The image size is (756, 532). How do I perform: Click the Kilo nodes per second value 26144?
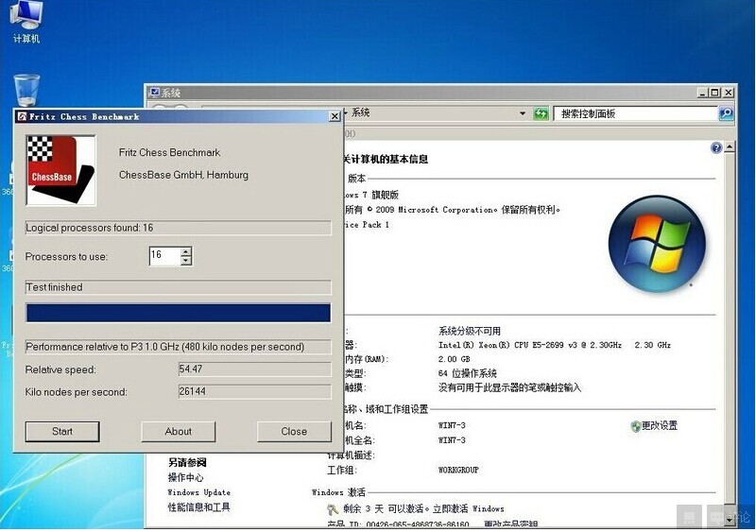pyautogui.click(x=254, y=391)
